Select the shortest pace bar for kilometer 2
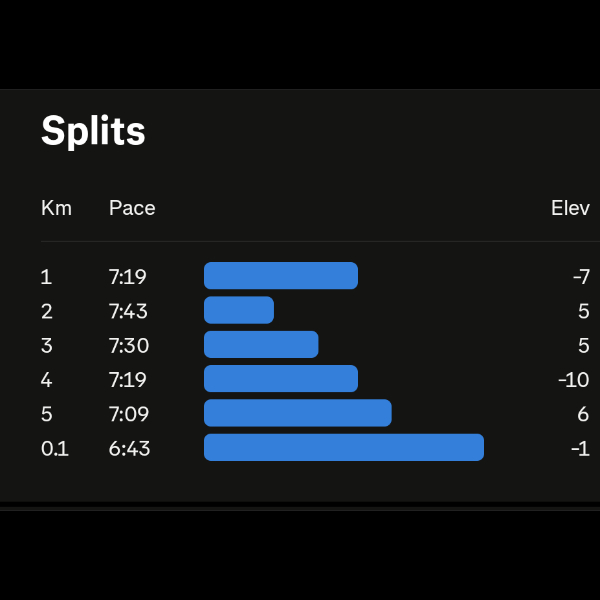600x600 pixels. pos(239,310)
